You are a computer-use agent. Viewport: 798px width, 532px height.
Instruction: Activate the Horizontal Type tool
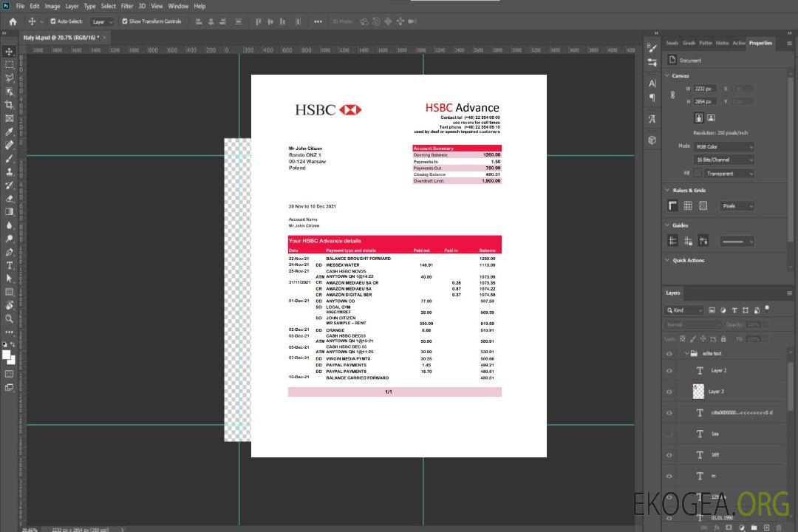(9, 265)
